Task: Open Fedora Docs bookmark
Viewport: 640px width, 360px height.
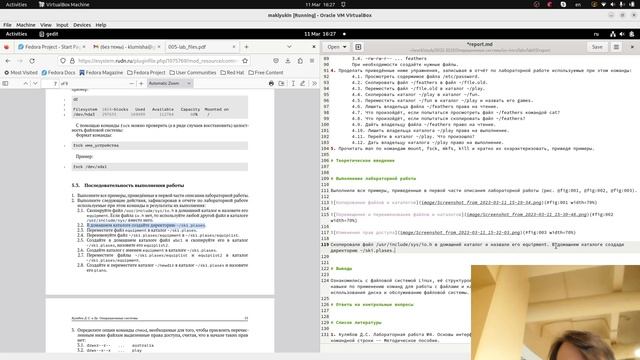Action: (x=58, y=73)
